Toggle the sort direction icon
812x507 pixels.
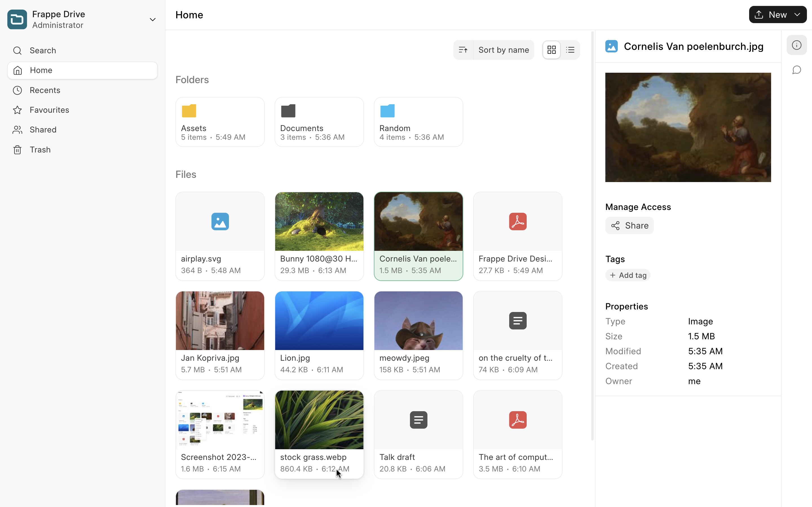pos(463,50)
